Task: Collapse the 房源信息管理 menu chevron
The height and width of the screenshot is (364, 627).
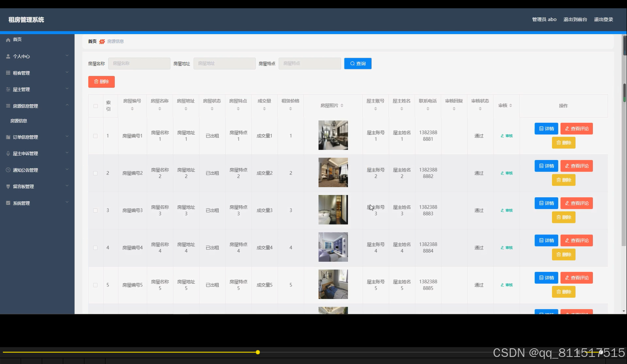Action: pos(67,105)
